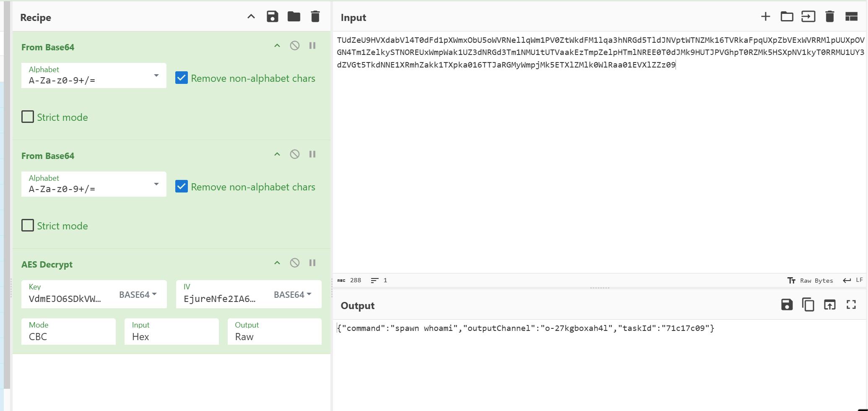The height and width of the screenshot is (411, 868).
Task: Open Alphabet dropdown in first From Base64
Action: pos(94,76)
